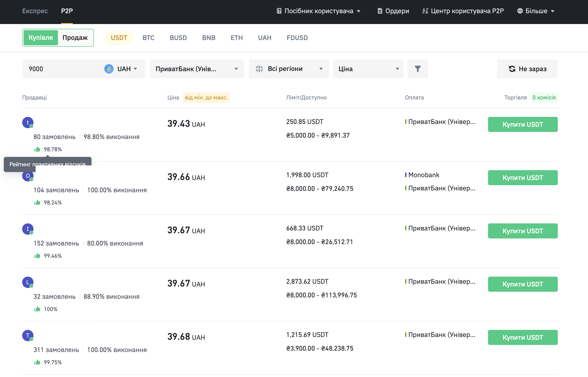The height and width of the screenshot is (377, 588).
Task: Select the Купівля (Buy) toggle
Action: click(x=41, y=38)
